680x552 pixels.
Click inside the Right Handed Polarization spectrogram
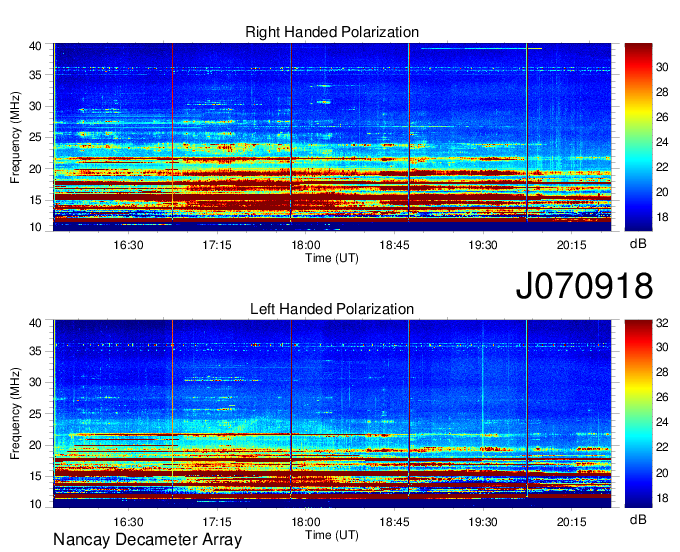click(x=332, y=137)
